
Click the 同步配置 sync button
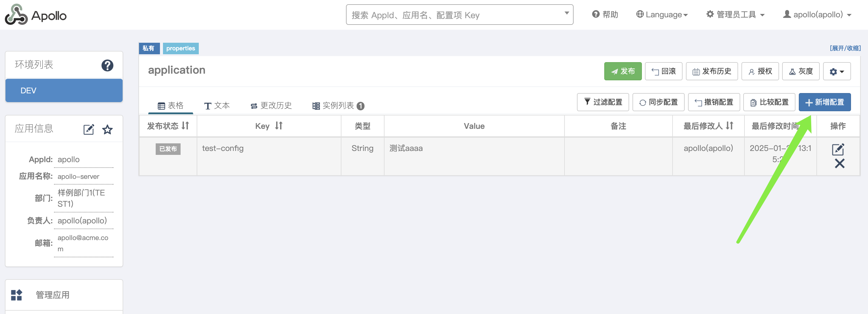(x=658, y=102)
